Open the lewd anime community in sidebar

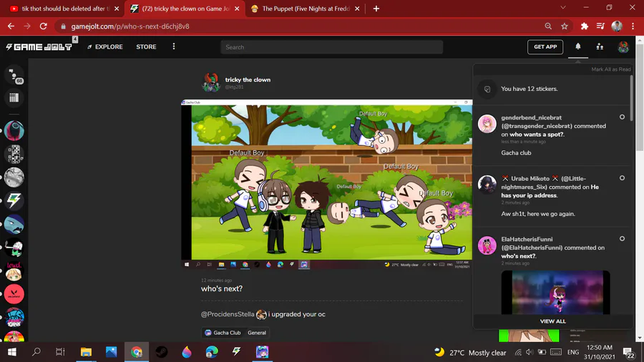coord(14,271)
